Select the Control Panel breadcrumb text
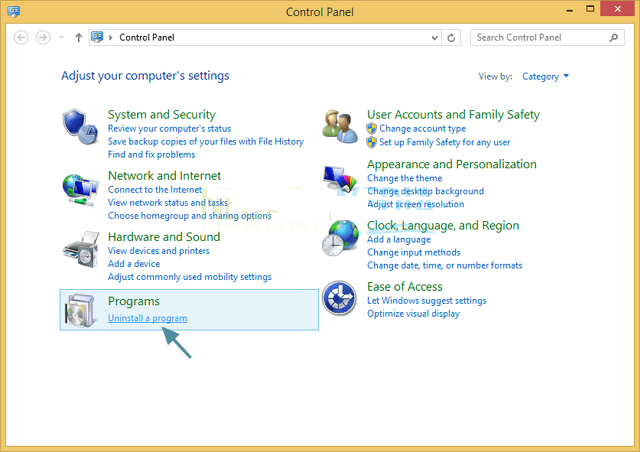This screenshot has height=452, width=640. [x=147, y=38]
